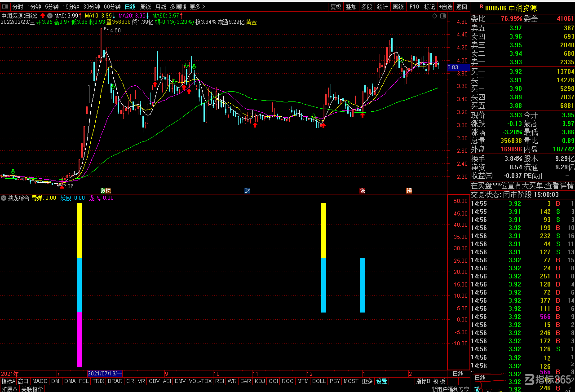
Task: Click the highlighted date 2021/07/19 label
Action: point(105,374)
